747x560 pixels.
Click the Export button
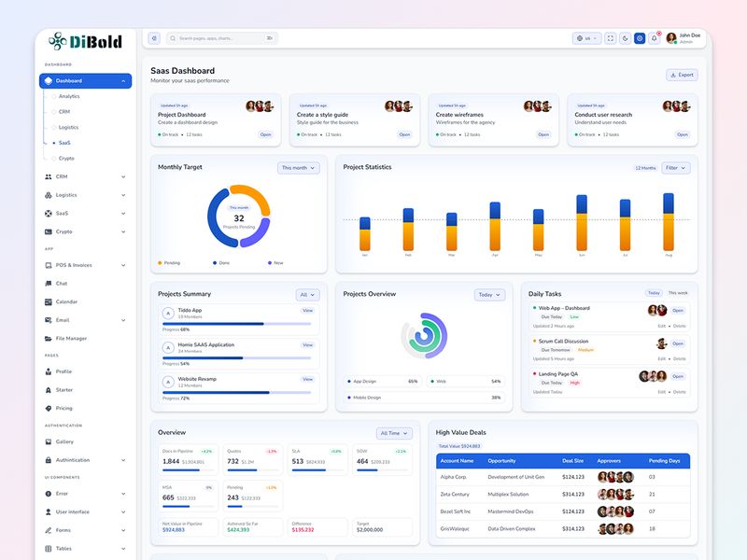[x=683, y=75]
